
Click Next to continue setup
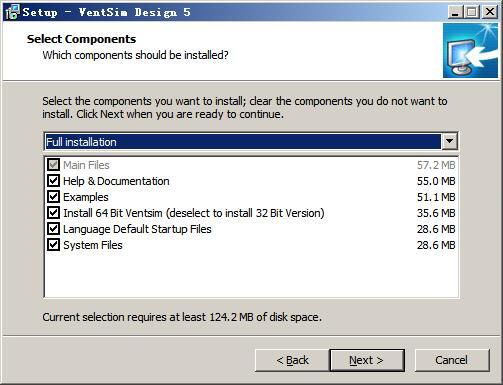point(367,360)
